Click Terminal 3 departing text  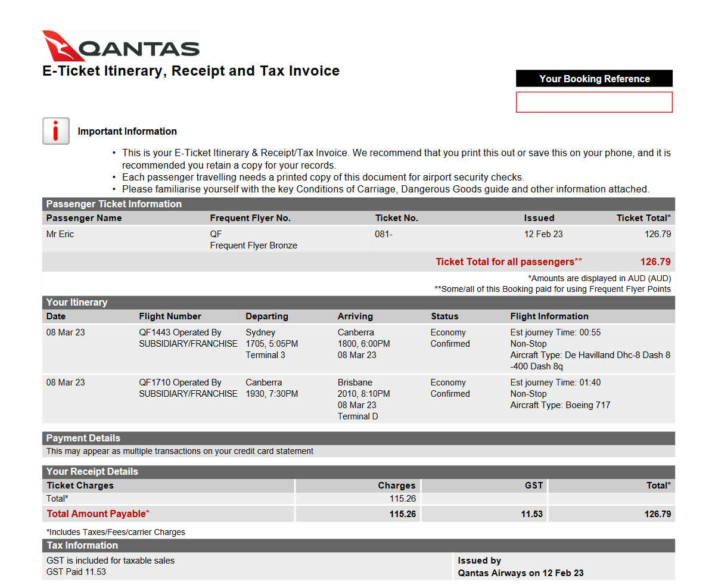point(265,355)
